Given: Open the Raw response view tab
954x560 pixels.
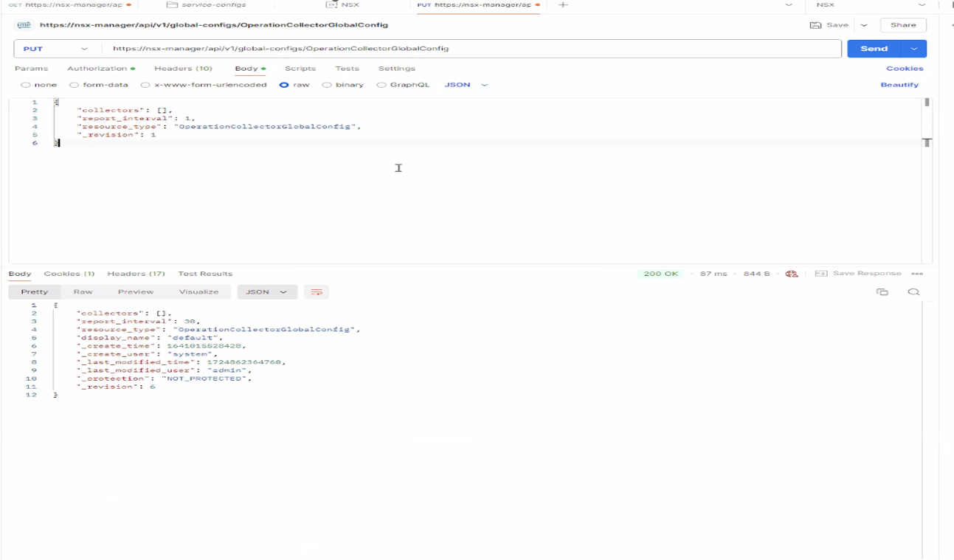Looking at the screenshot, I should coord(83,292).
